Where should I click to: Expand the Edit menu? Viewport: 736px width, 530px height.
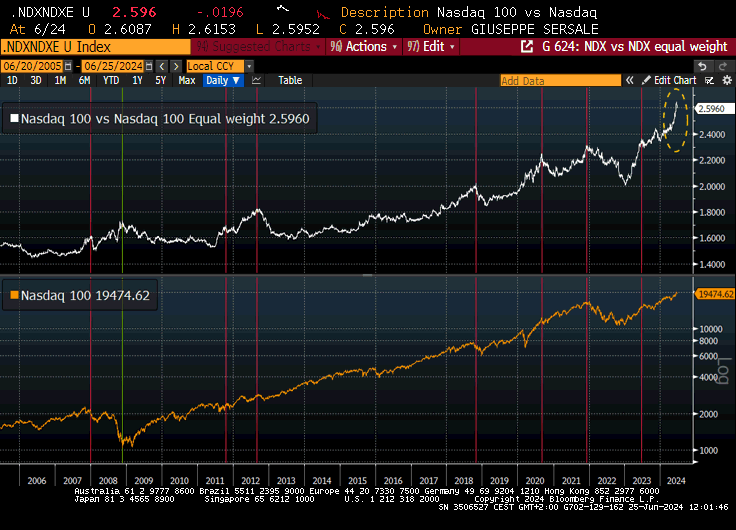pyautogui.click(x=430, y=46)
